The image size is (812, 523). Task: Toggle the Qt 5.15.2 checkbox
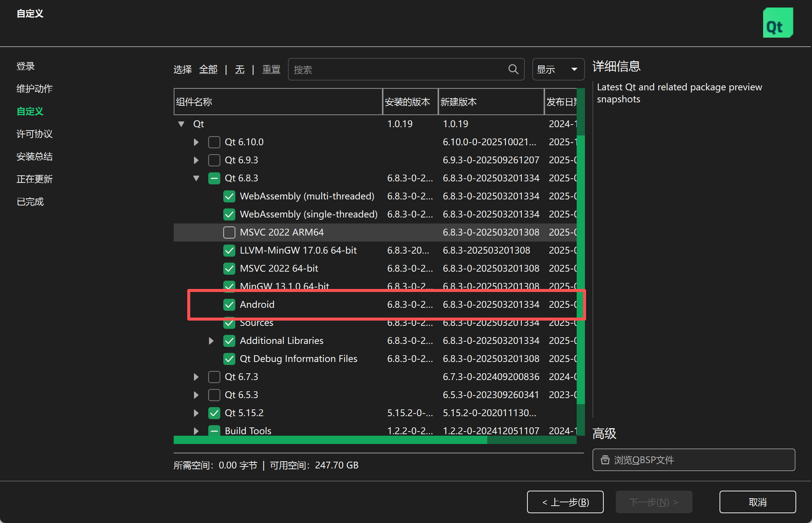pyautogui.click(x=214, y=413)
